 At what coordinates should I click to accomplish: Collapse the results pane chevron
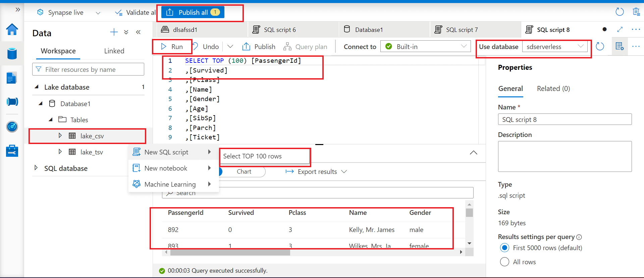click(473, 153)
